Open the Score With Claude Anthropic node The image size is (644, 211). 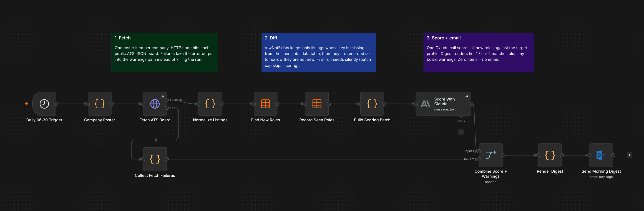(443, 104)
